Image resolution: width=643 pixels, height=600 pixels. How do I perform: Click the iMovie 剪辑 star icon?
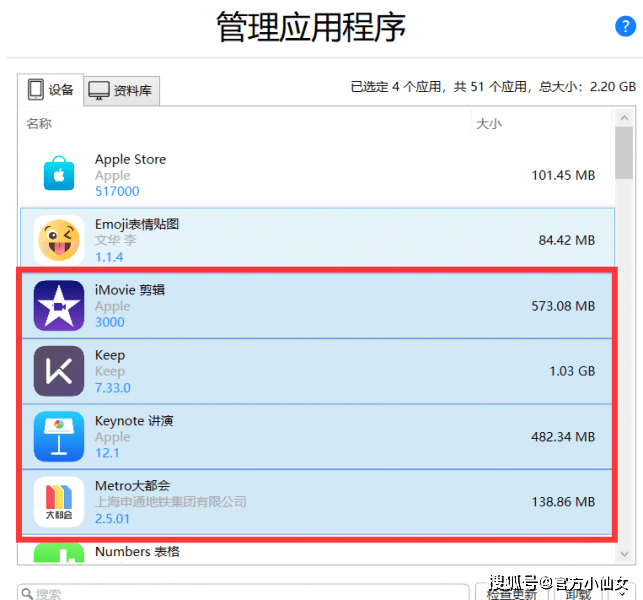click(x=59, y=306)
